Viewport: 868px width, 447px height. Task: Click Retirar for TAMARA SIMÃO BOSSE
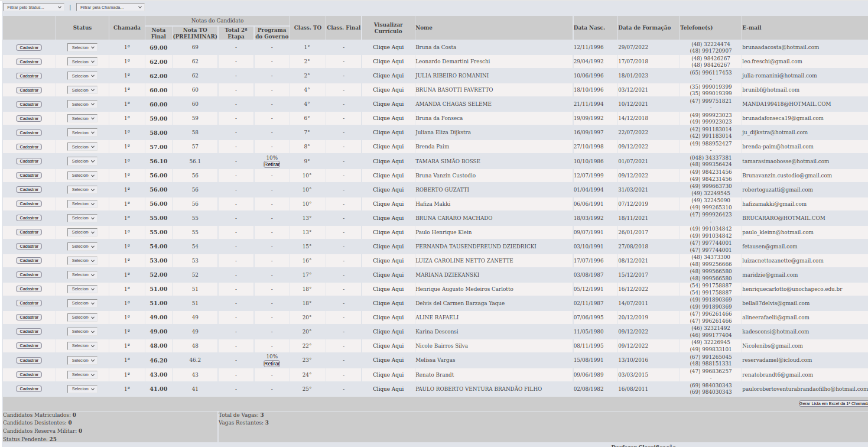[272, 165]
